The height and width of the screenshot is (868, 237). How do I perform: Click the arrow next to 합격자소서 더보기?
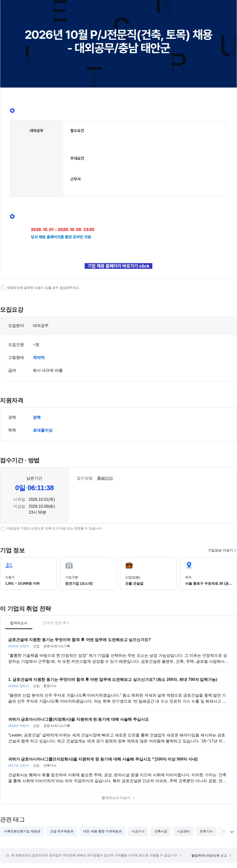point(134,798)
